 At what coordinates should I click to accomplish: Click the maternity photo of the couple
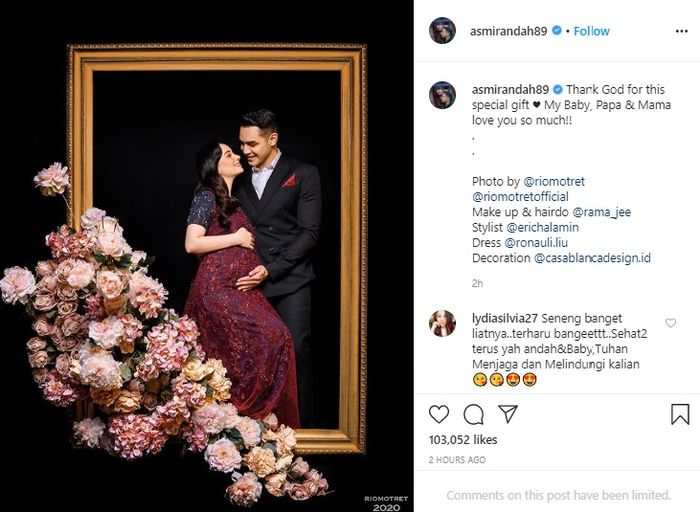point(207,256)
